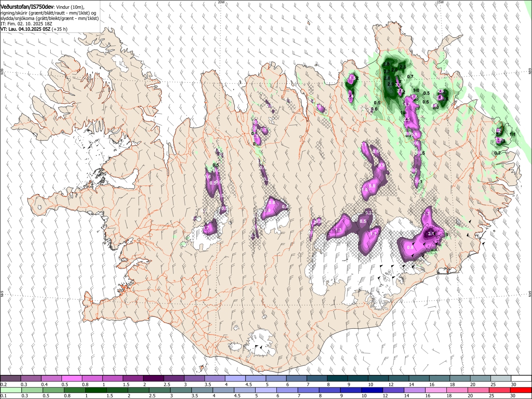
Task: Click the white 2.5 value on the purple band
Action: (406, 120)
